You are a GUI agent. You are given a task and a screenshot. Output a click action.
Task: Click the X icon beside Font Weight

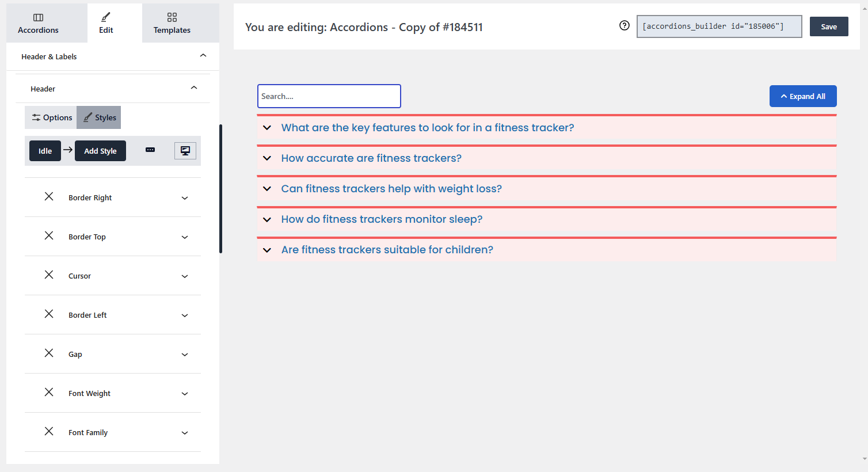pyautogui.click(x=49, y=393)
